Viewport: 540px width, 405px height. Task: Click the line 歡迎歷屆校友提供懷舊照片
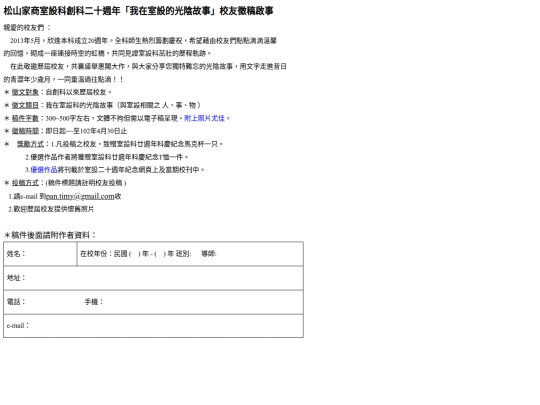point(51,209)
